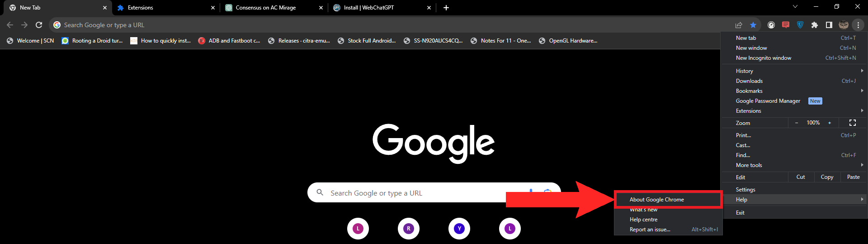Open the Extensions puzzle piece icon
Image resolution: width=868 pixels, height=244 pixels.
(x=815, y=25)
